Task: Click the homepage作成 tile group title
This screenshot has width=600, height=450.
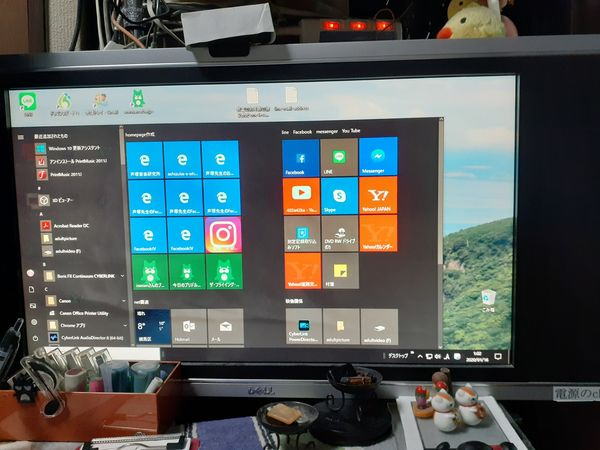Action: (x=140, y=135)
